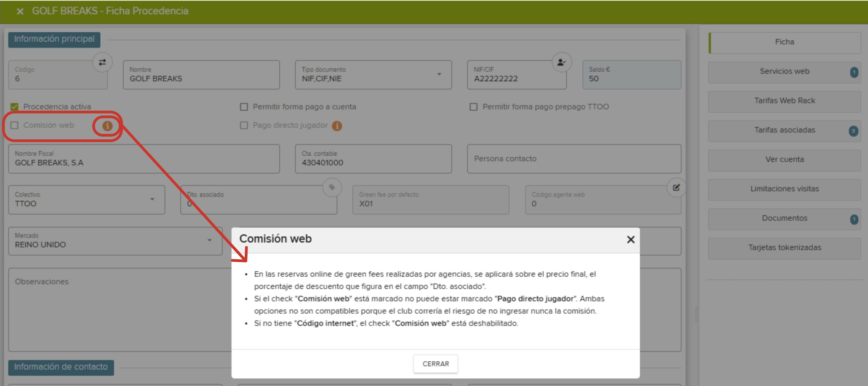Image resolution: width=868 pixels, height=386 pixels.
Task: Click the Saldo € field
Action: [632, 75]
